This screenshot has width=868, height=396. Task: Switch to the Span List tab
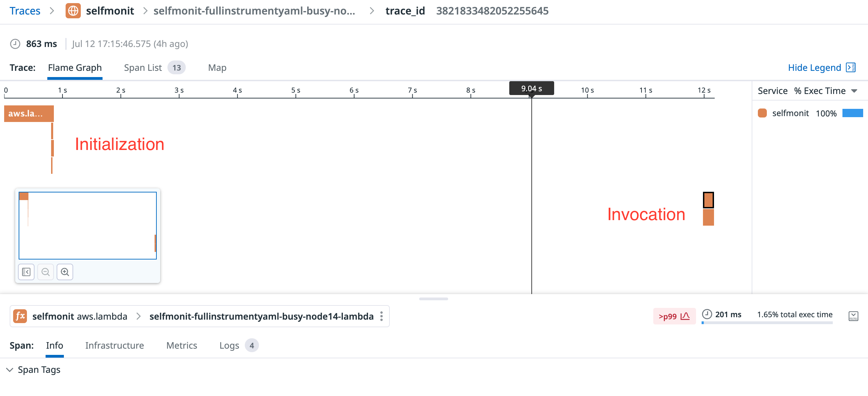point(143,67)
